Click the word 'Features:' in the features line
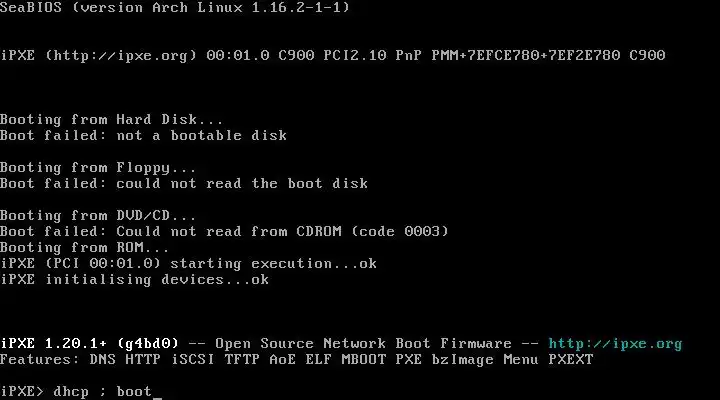 [40, 359]
